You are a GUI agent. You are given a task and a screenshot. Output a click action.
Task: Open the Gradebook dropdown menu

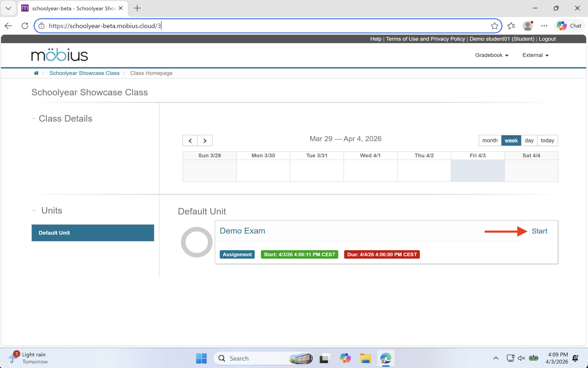(492, 55)
